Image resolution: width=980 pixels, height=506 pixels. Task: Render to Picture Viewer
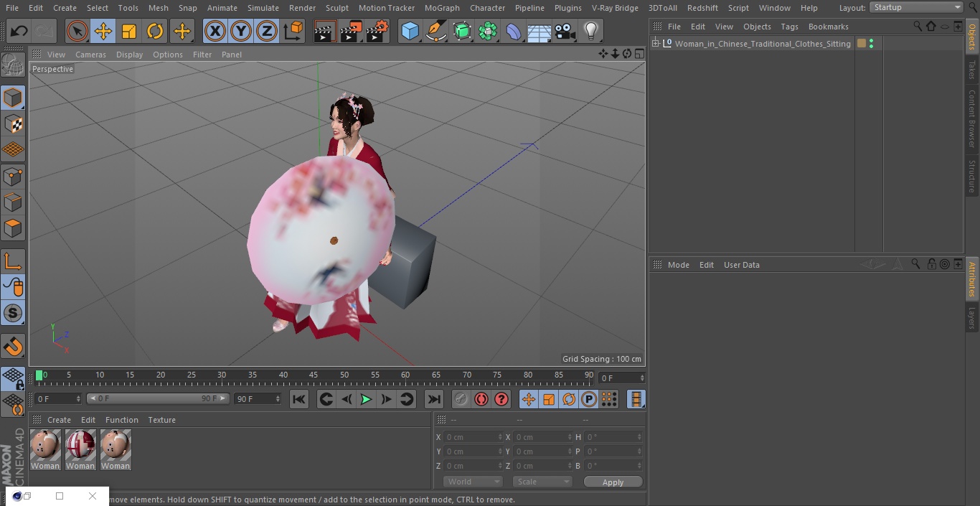(x=351, y=31)
